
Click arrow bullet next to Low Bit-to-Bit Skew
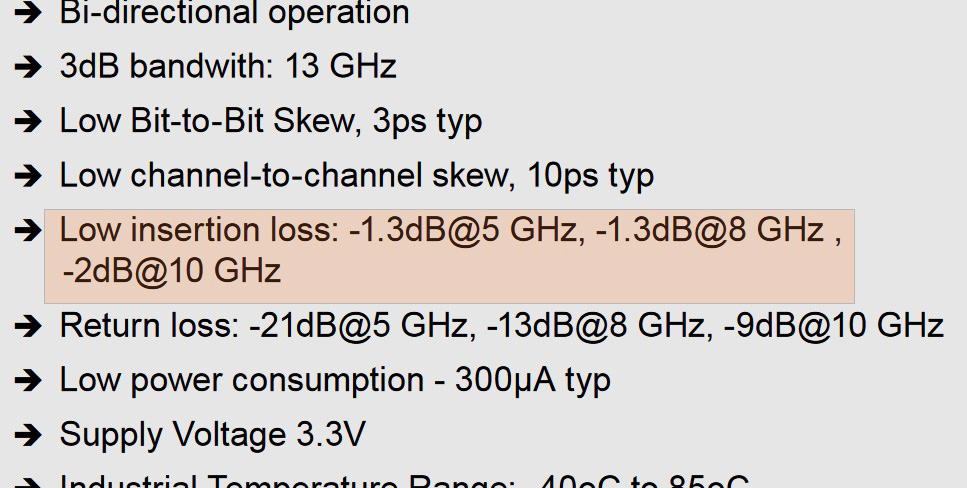(x=28, y=121)
